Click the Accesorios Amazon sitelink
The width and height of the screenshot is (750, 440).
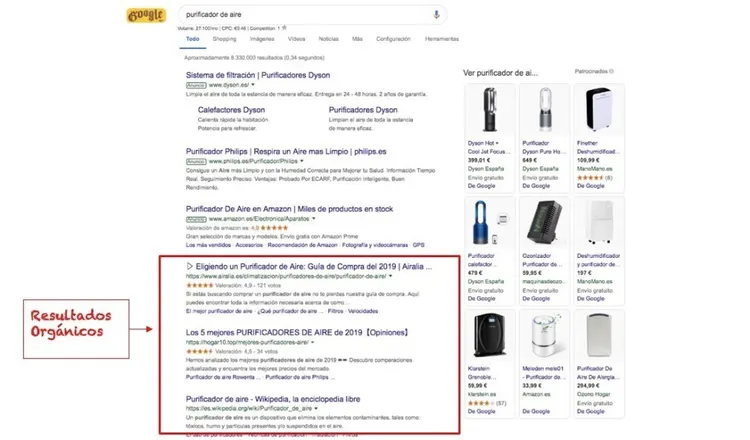click(x=249, y=245)
